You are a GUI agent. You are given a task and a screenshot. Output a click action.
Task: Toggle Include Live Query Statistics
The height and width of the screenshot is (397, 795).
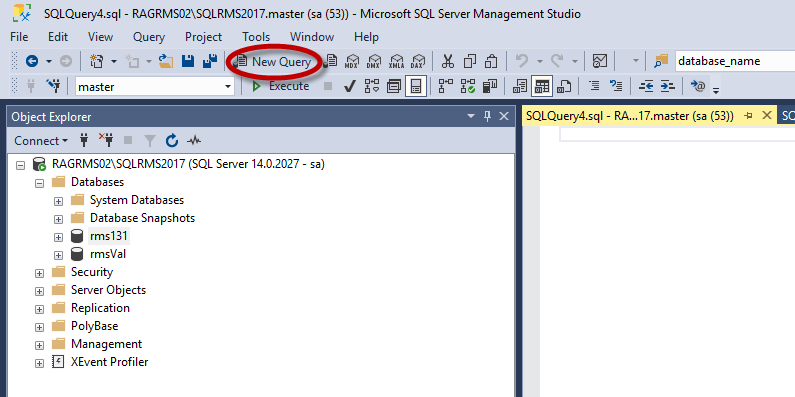[x=468, y=87]
